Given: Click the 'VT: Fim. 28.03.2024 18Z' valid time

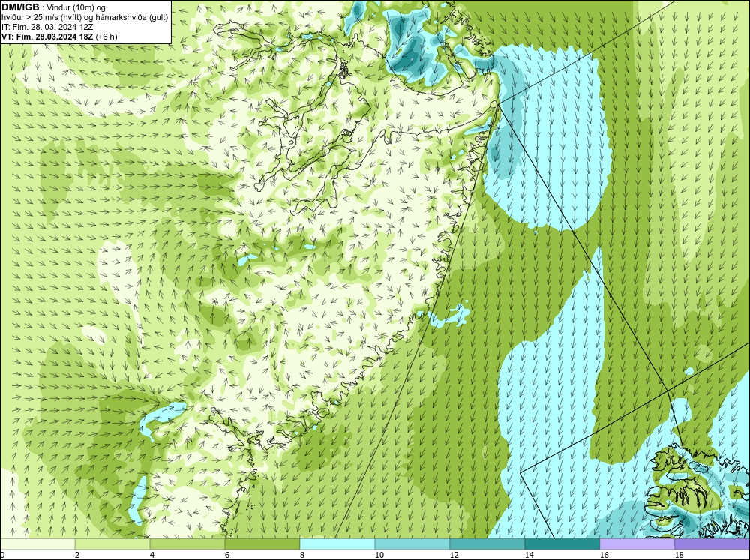Looking at the screenshot, I should coord(47,37).
